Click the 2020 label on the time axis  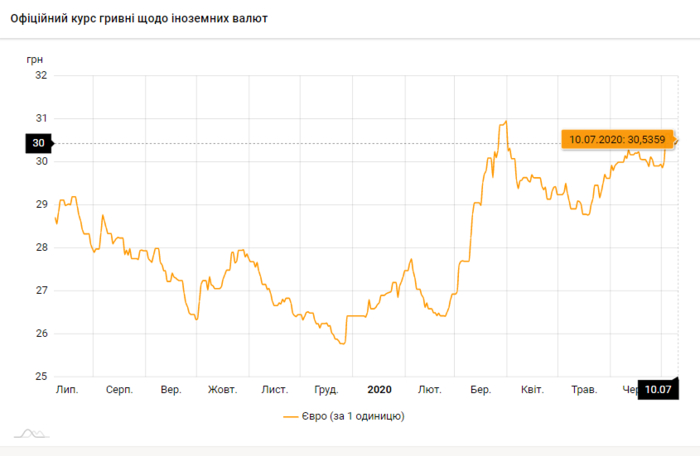[379, 390]
